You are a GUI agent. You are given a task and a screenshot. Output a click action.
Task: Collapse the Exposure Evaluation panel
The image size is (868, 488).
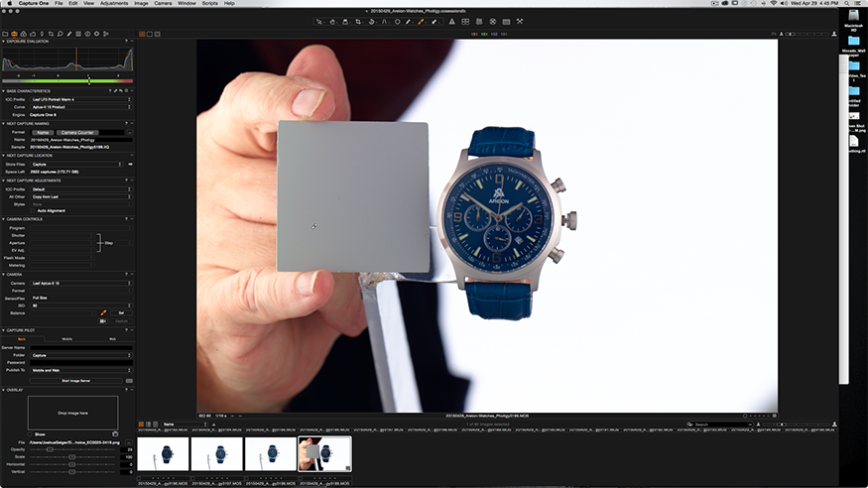pyautogui.click(x=3, y=42)
